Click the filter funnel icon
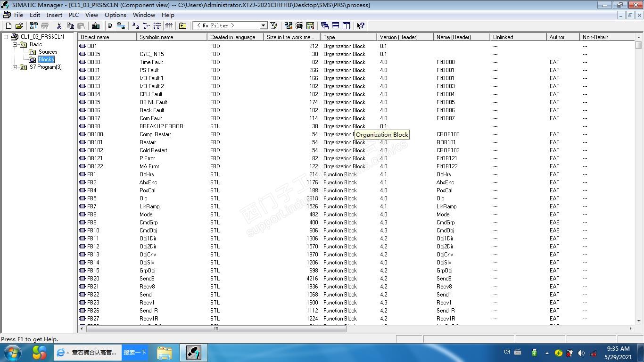Screen dimensions: 644x362 pyautogui.click(x=274, y=26)
